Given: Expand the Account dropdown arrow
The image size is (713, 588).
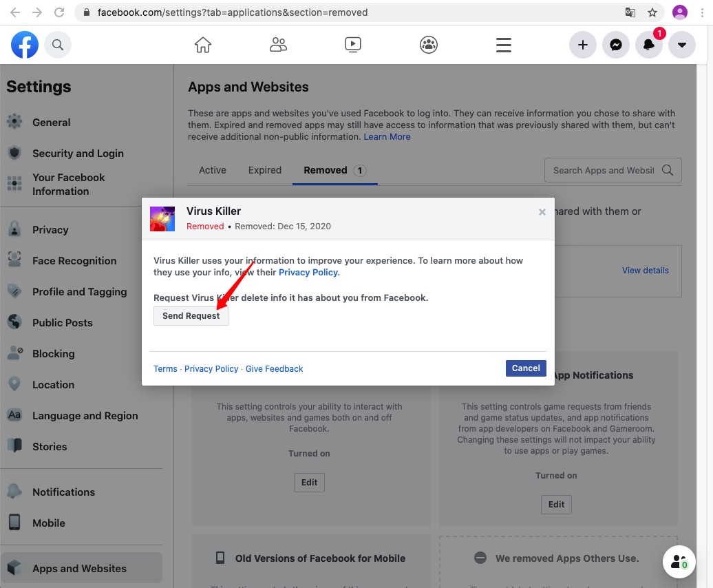Looking at the screenshot, I should point(681,45).
